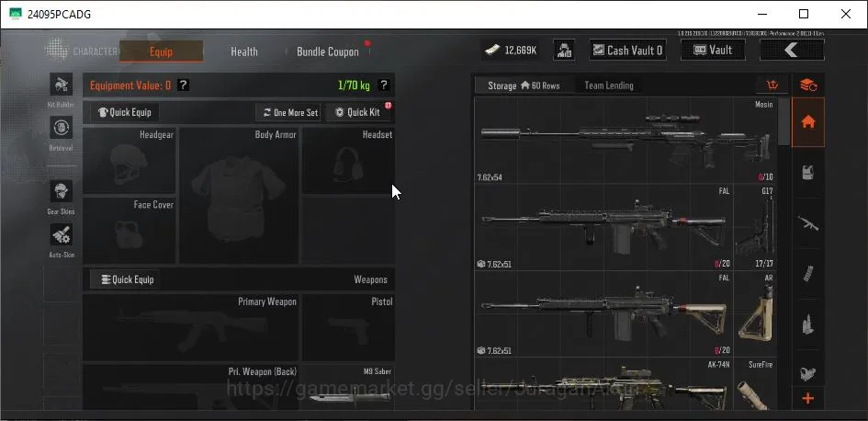
Task: Open the Kit Builder tool
Action: (61, 85)
